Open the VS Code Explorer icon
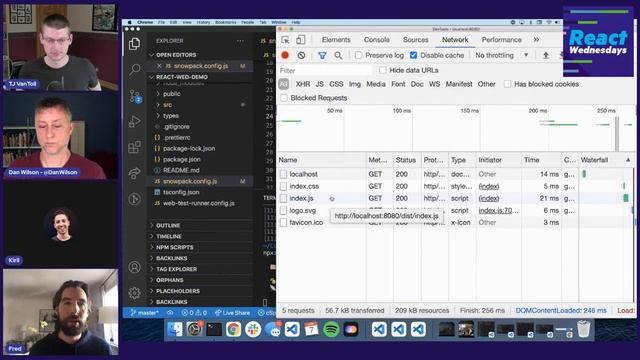The height and width of the screenshot is (360, 640). 134,44
